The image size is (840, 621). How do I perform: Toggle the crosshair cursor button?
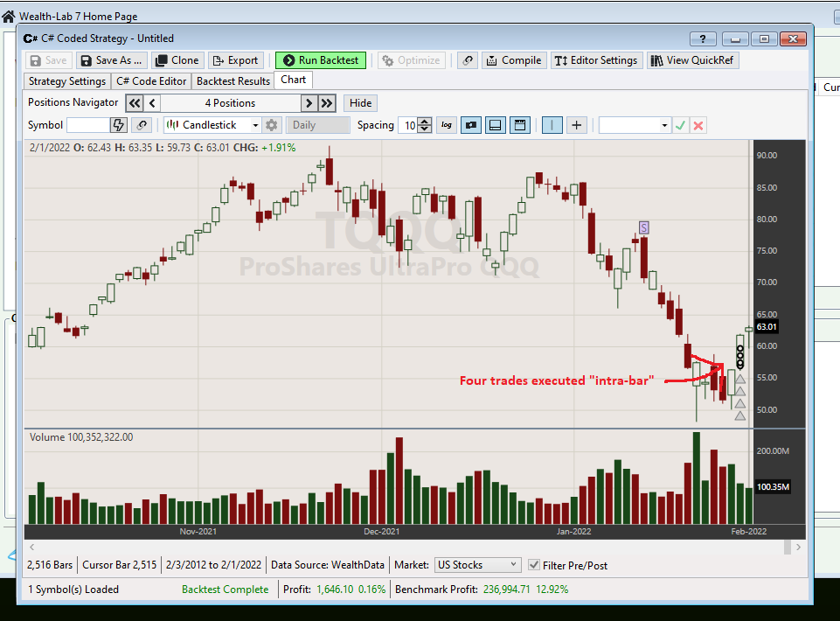(x=576, y=125)
